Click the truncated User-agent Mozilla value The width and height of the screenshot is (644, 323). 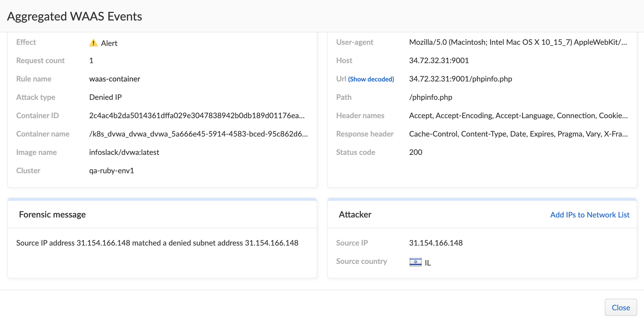pyautogui.click(x=518, y=42)
